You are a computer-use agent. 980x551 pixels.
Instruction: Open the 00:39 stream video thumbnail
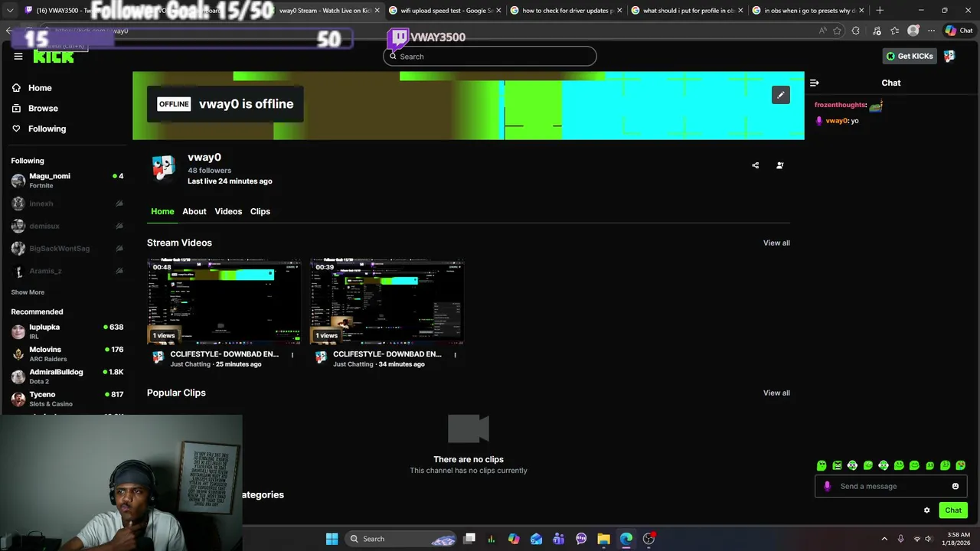tap(387, 302)
